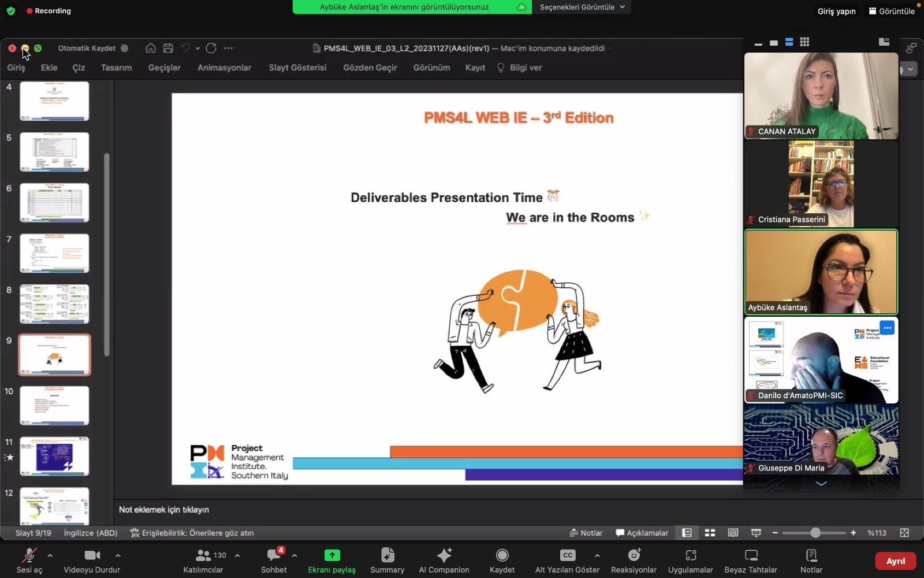Switch to slide sorter view icon

click(710, 533)
